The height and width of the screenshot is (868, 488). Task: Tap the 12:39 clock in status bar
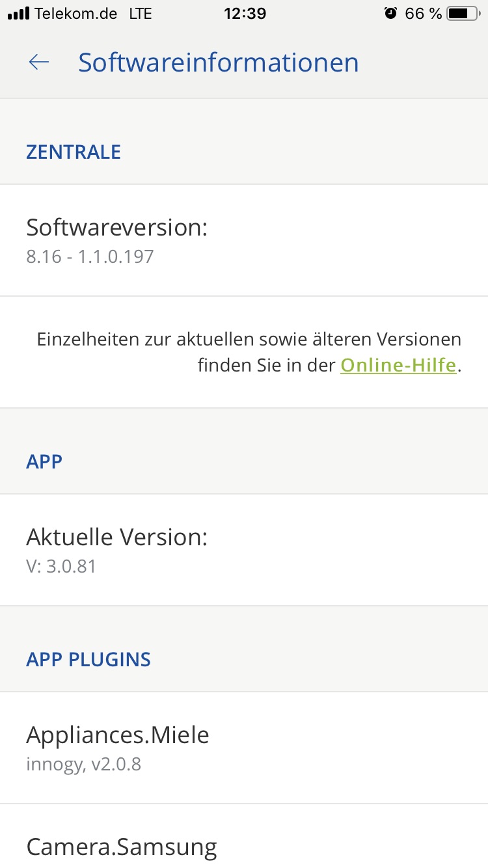(x=245, y=13)
